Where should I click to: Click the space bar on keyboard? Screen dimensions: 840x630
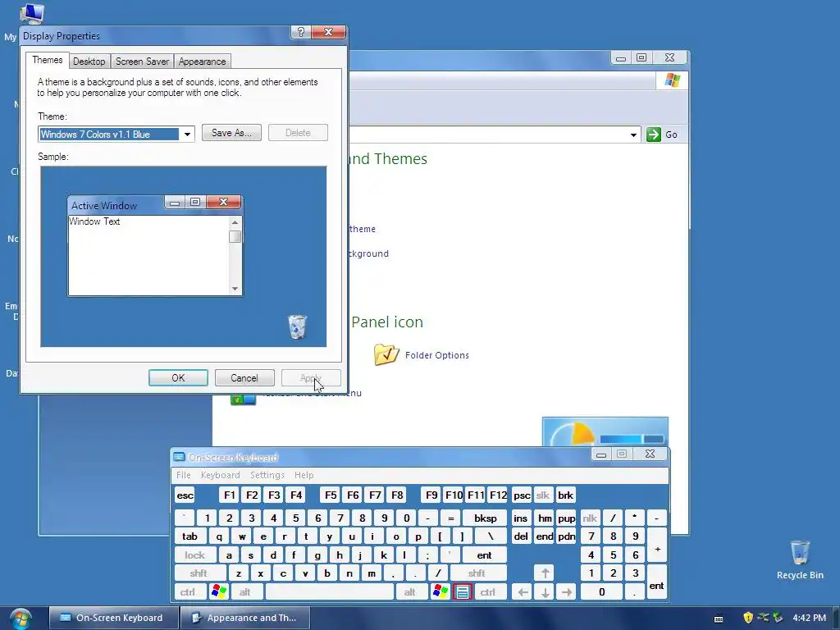coord(330,591)
